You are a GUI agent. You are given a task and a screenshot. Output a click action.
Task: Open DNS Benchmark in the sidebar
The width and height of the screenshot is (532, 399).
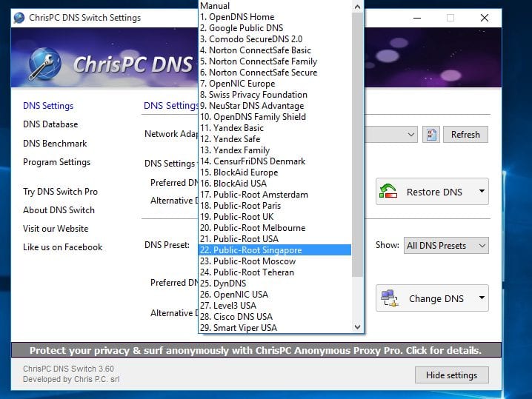pyautogui.click(x=55, y=144)
